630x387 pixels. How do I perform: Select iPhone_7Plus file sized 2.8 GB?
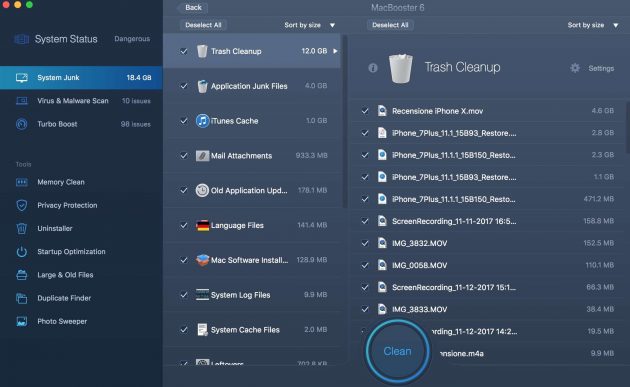tap(488, 133)
